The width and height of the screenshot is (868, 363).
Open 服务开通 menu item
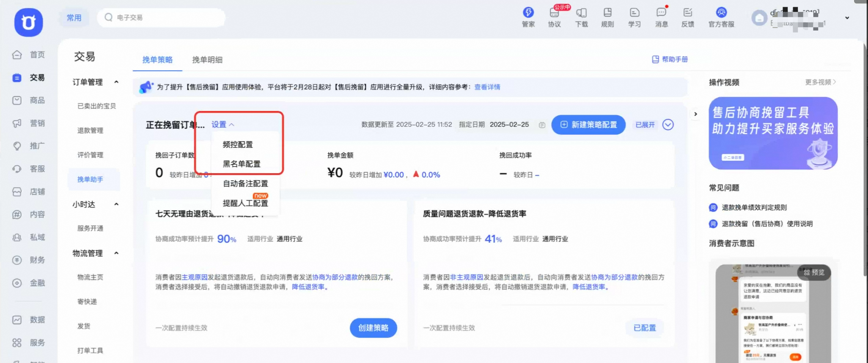90,228
